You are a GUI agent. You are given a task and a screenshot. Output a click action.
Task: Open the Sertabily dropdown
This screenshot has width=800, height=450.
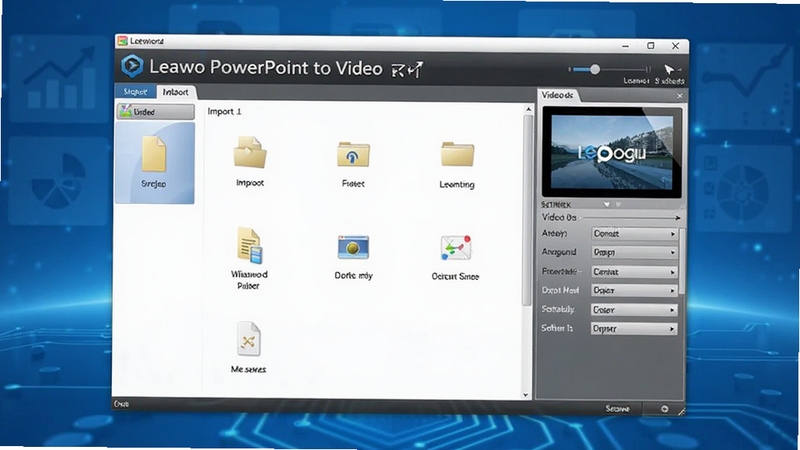(x=634, y=310)
